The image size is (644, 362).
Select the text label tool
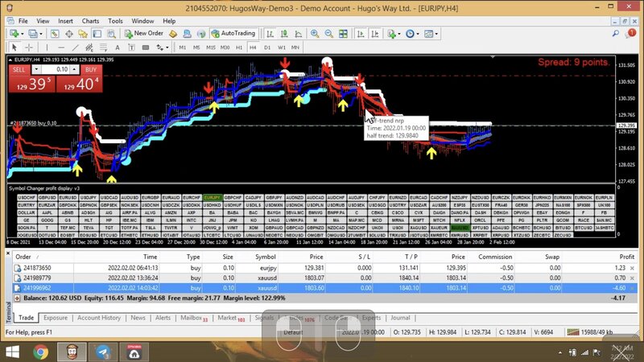131,47
